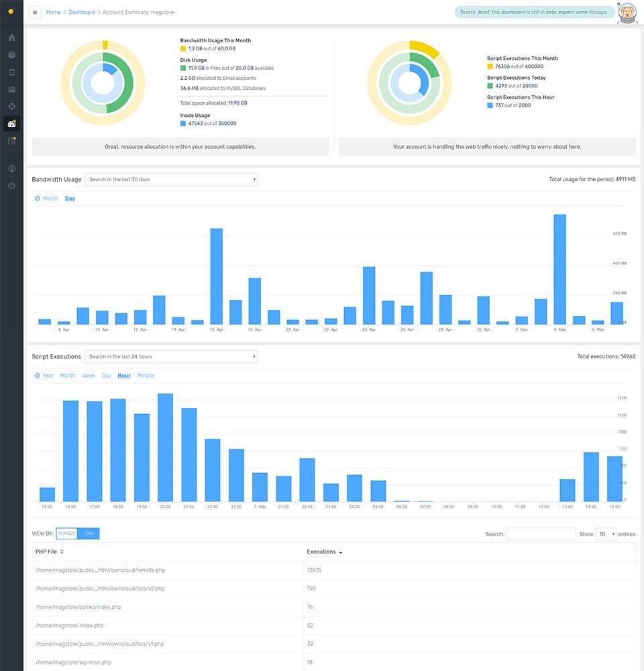Enable the Minute view for Script Executions

pos(145,375)
